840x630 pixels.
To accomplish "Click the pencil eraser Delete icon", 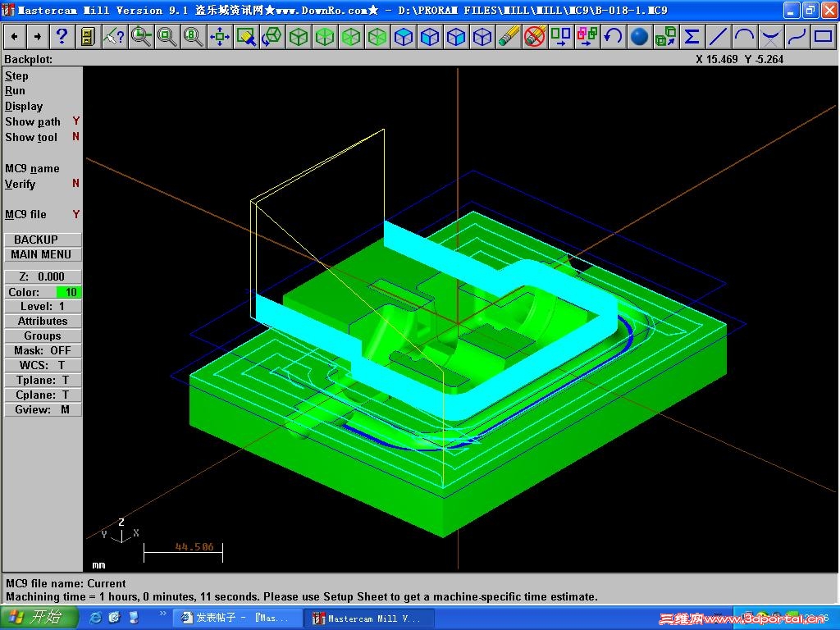I will coord(508,36).
